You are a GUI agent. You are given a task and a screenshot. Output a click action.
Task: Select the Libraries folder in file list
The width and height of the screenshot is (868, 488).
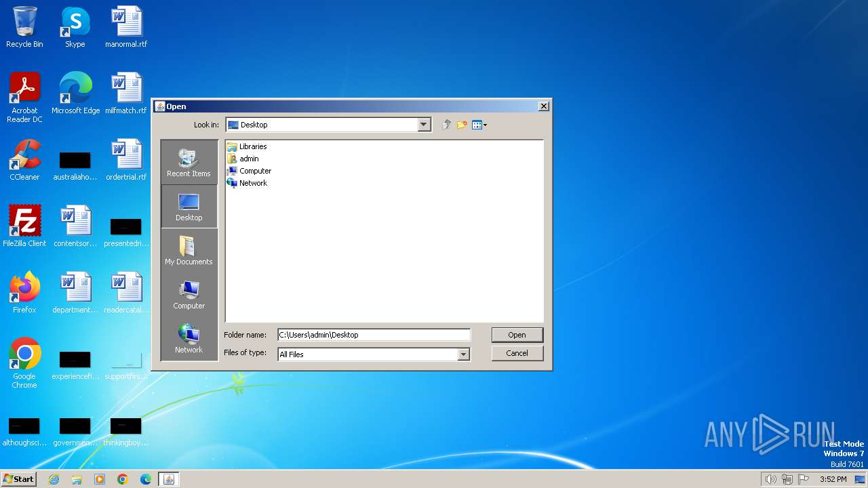click(x=247, y=146)
